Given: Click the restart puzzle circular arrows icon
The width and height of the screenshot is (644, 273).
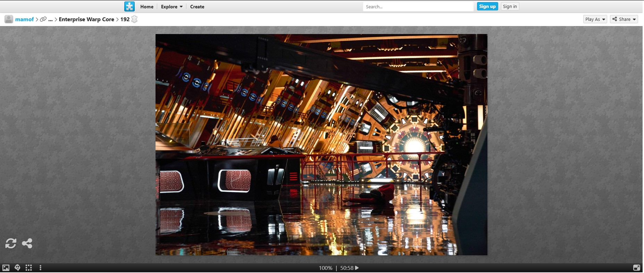Looking at the screenshot, I should (x=11, y=243).
